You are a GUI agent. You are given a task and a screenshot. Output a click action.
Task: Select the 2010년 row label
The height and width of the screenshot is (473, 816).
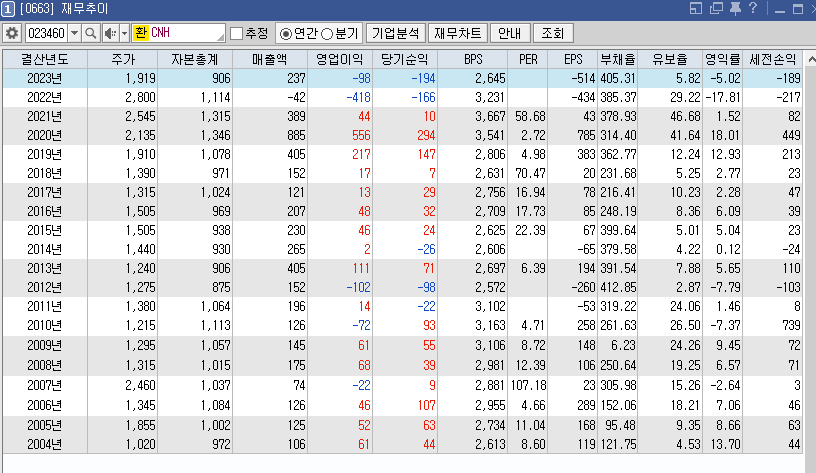(45, 325)
